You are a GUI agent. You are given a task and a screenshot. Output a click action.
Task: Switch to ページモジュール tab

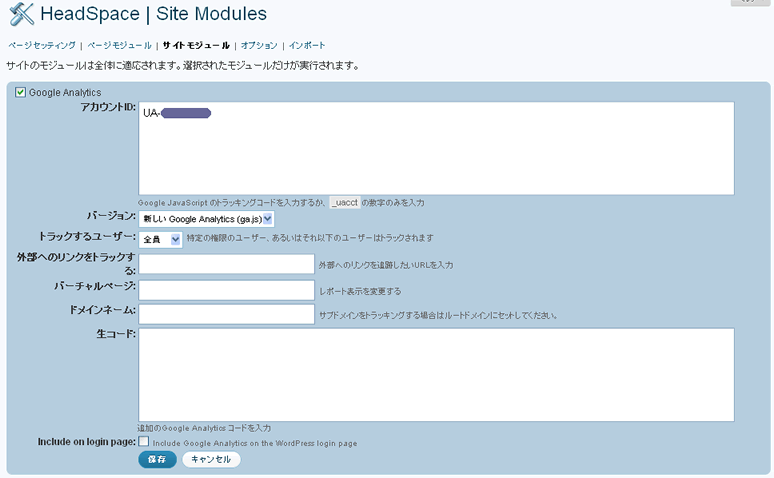(119, 45)
